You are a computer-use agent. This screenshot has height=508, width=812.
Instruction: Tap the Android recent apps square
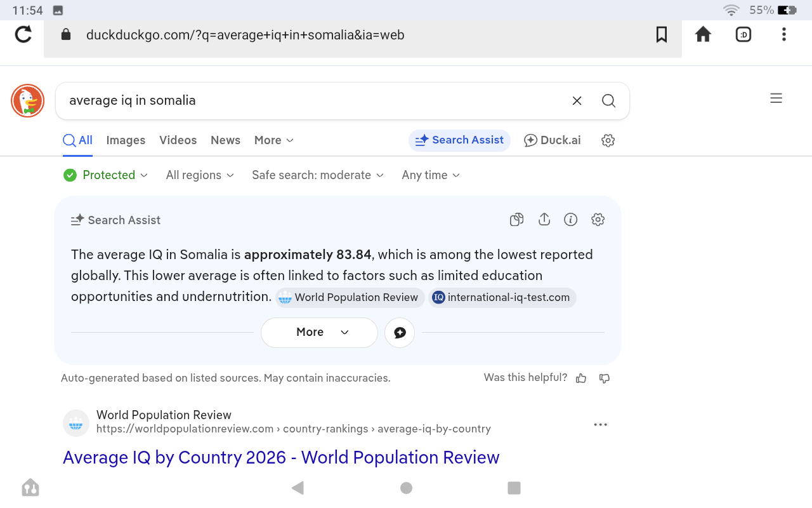pyautogui.click(x=514, y=488)
